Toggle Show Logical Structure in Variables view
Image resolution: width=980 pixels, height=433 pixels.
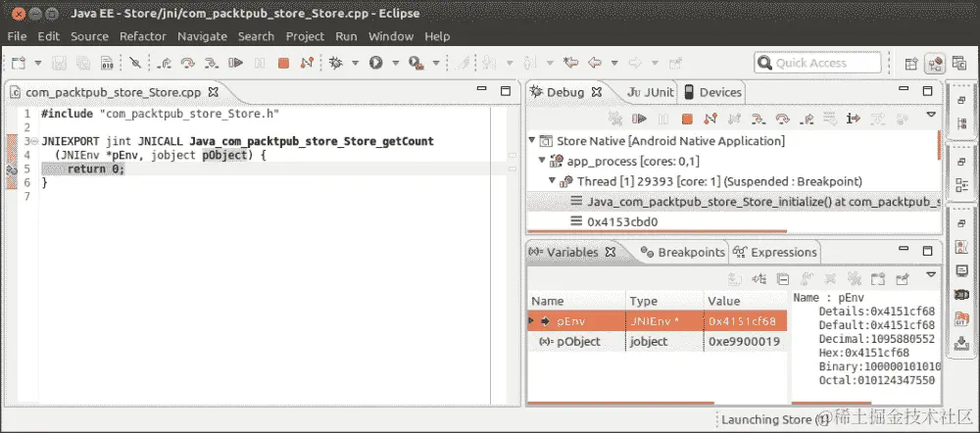(759, 279)
